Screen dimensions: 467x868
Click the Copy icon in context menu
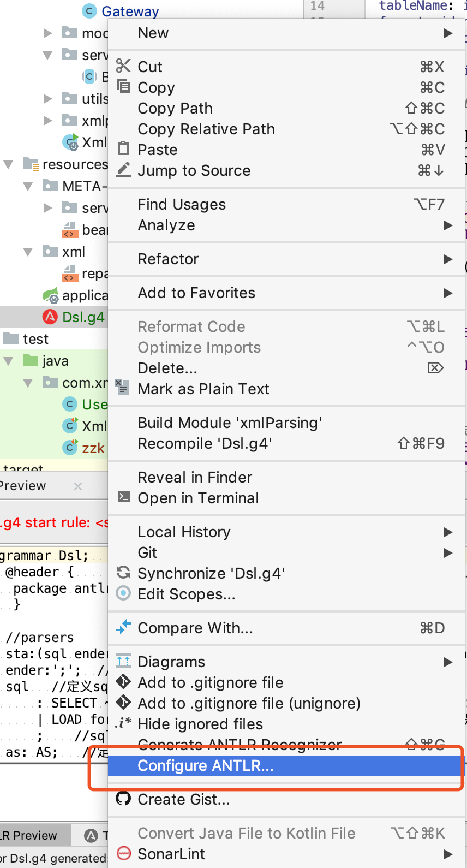(124, 86)
